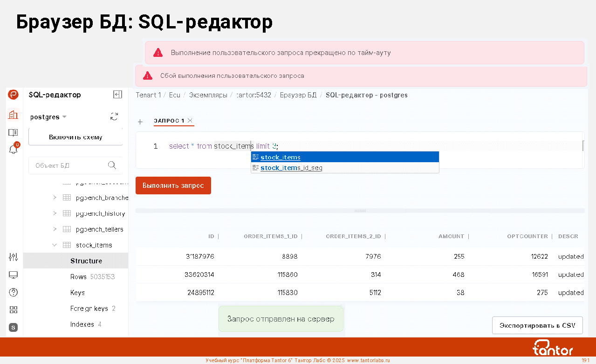Select stock_items_id_seq from autocomplete list
The height and width of the screenshot is (364, 596).
tap(291, 168)
